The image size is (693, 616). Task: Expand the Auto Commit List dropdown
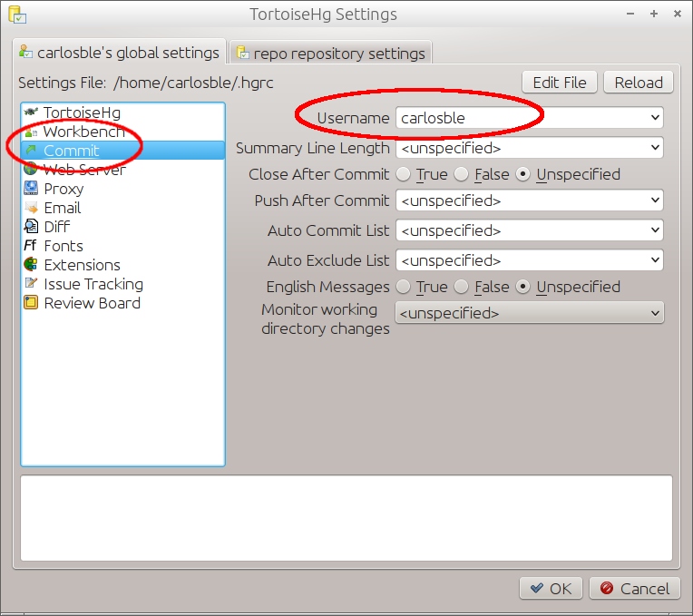(655, 230)
